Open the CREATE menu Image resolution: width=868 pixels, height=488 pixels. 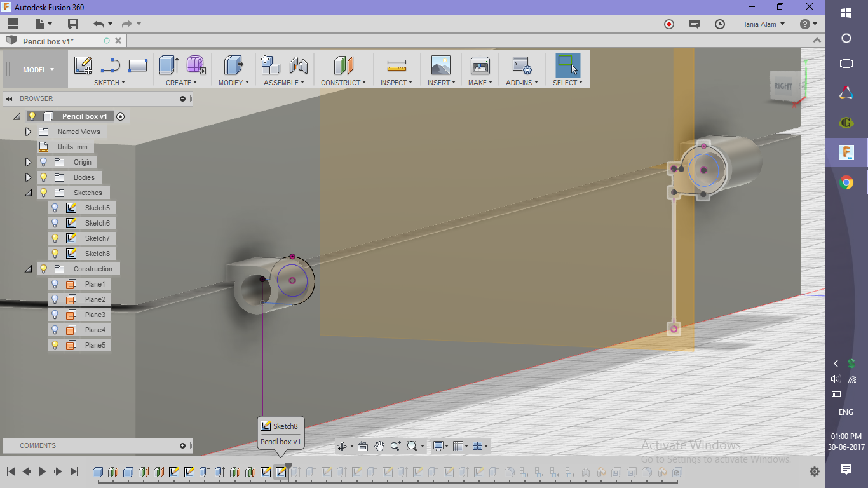(x=181, y=83)
